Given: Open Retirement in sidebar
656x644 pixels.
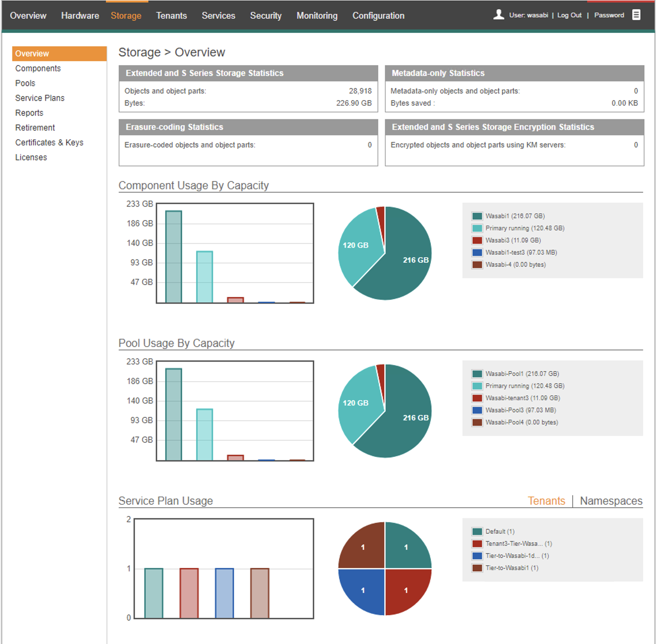Looking at the screenshot, I should click(x=35, y=128).
